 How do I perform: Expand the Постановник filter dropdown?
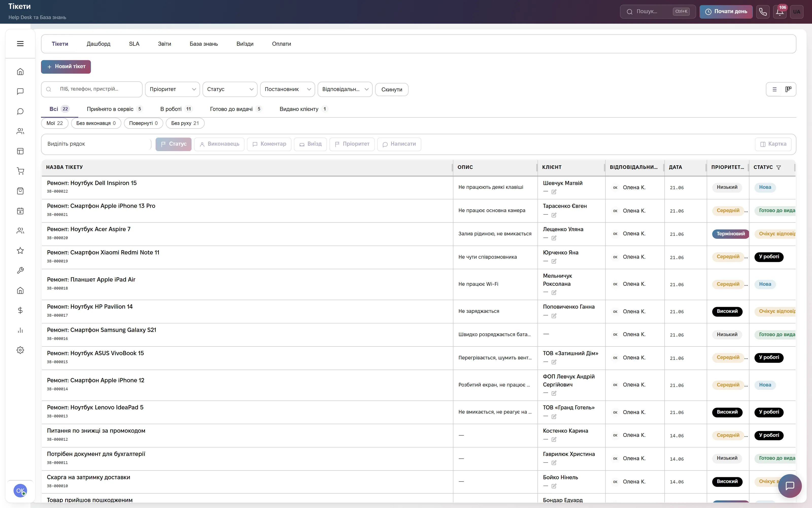(x=287, y=89)
